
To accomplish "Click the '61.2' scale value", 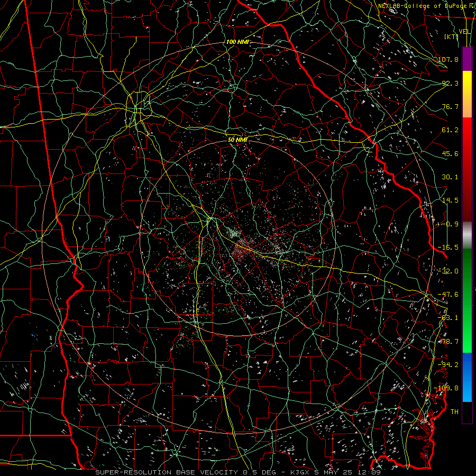I will coord(450,130).
